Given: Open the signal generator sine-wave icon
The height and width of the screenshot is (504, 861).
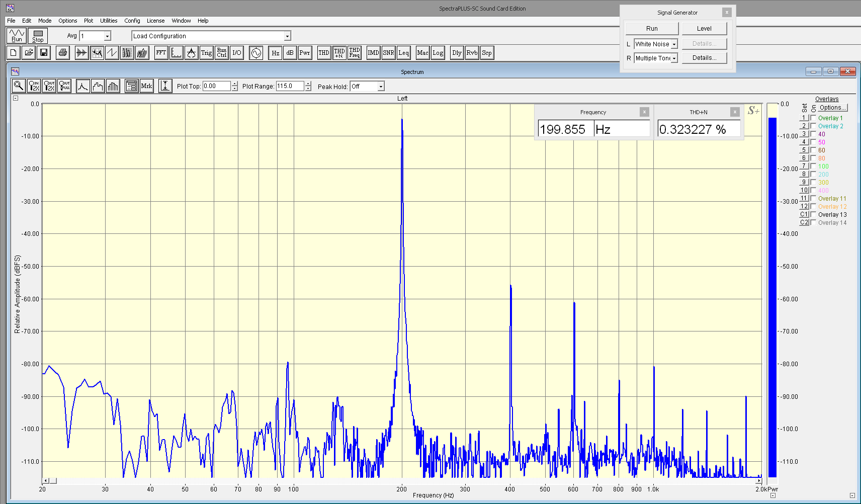Looking at the screenshot, I should pyautogui.click(x=256, y=52).
